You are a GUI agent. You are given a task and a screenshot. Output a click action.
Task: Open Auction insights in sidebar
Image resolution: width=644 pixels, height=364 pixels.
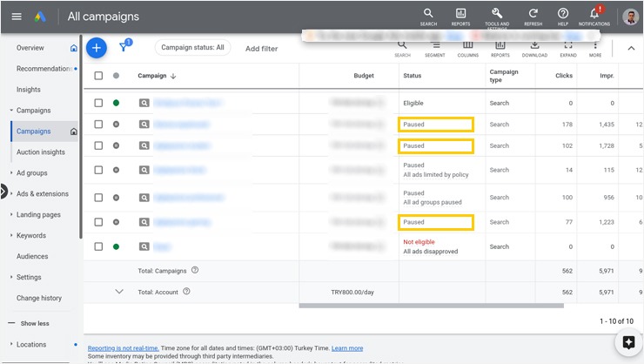coord(41,152)
